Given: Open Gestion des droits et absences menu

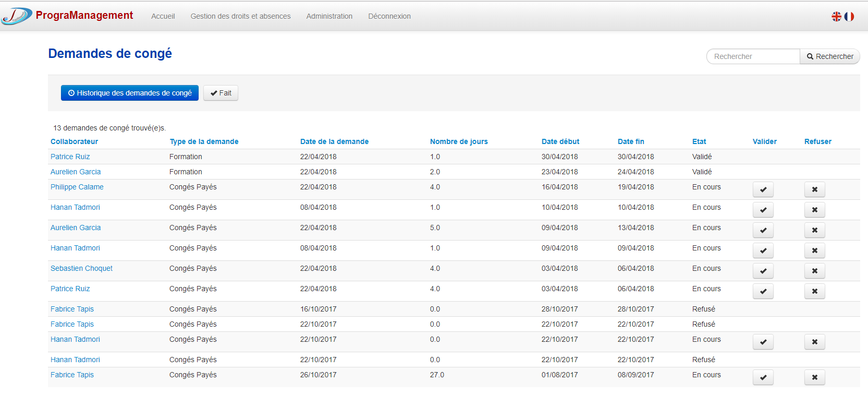Looking at the screenshot, I should [241, 16].
